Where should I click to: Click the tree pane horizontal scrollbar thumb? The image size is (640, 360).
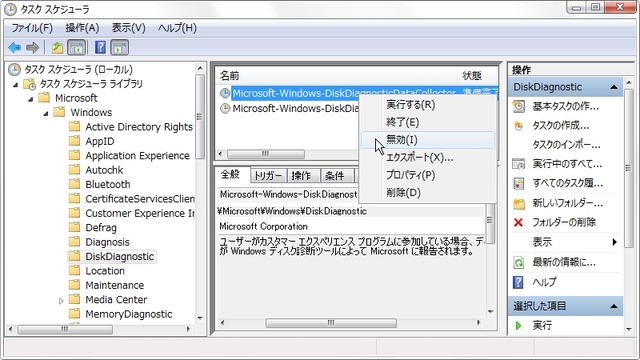(65, 329)
